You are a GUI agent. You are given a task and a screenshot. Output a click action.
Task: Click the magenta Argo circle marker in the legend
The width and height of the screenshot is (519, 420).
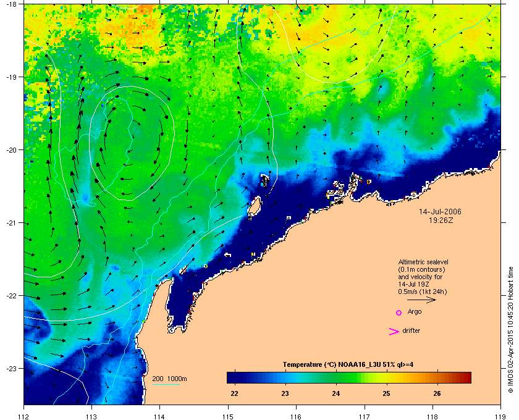(x=399, y=313)
